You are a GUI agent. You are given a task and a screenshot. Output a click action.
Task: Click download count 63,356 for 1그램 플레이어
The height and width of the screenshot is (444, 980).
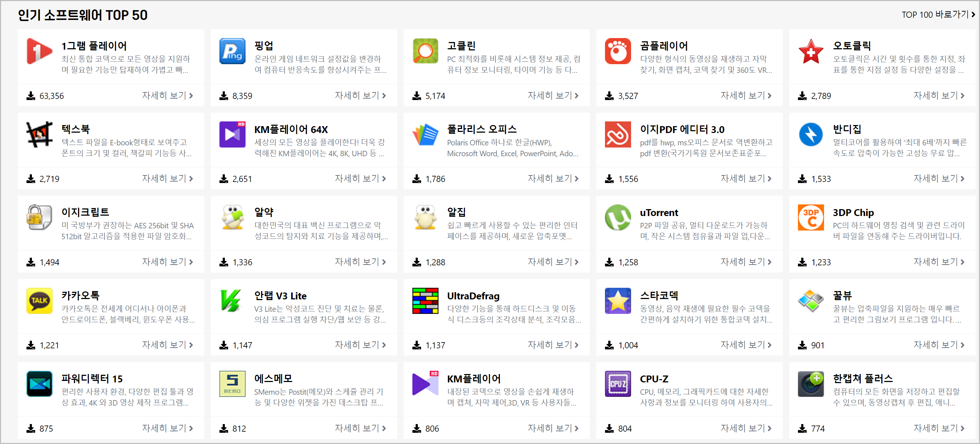tap(52, 96)
